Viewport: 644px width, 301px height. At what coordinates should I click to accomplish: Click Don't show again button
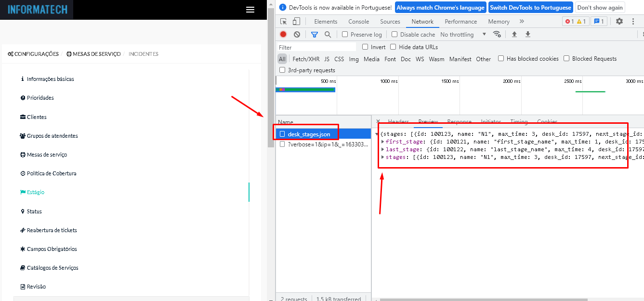600,8
